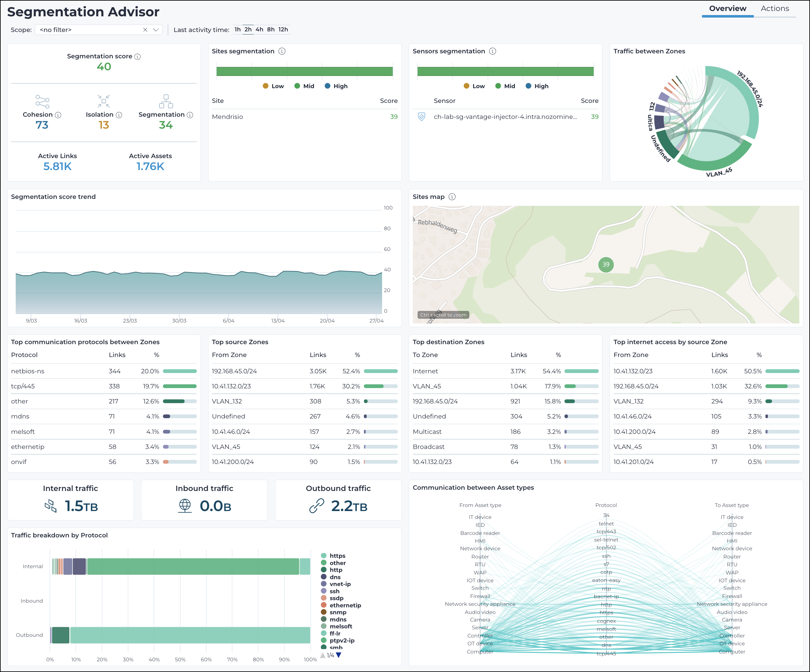Image resolution: width=810 pixels, height=672 pixels.
Task: Select the Internet destination zone row
Action: [x=505, y=371]
